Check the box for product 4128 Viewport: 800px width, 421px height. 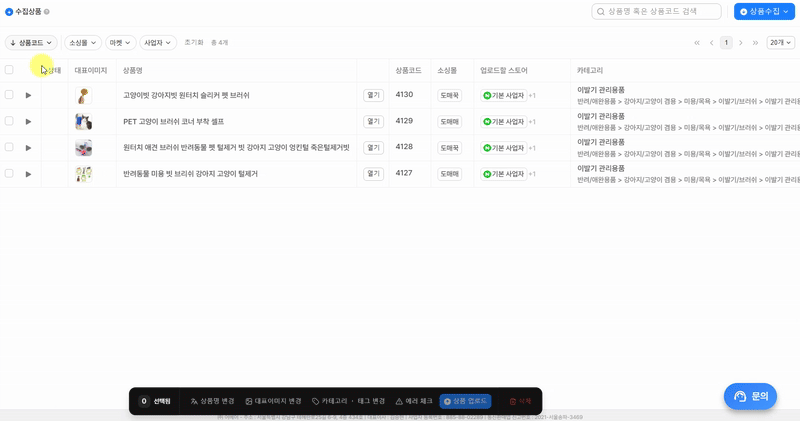[x=9, y=147]
